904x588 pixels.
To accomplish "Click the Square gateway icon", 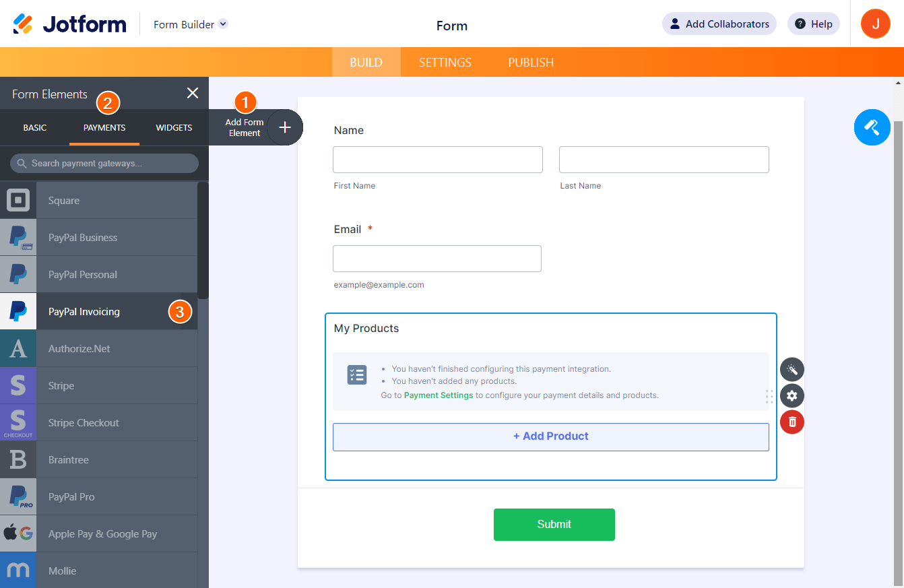I will coord(18,200).
